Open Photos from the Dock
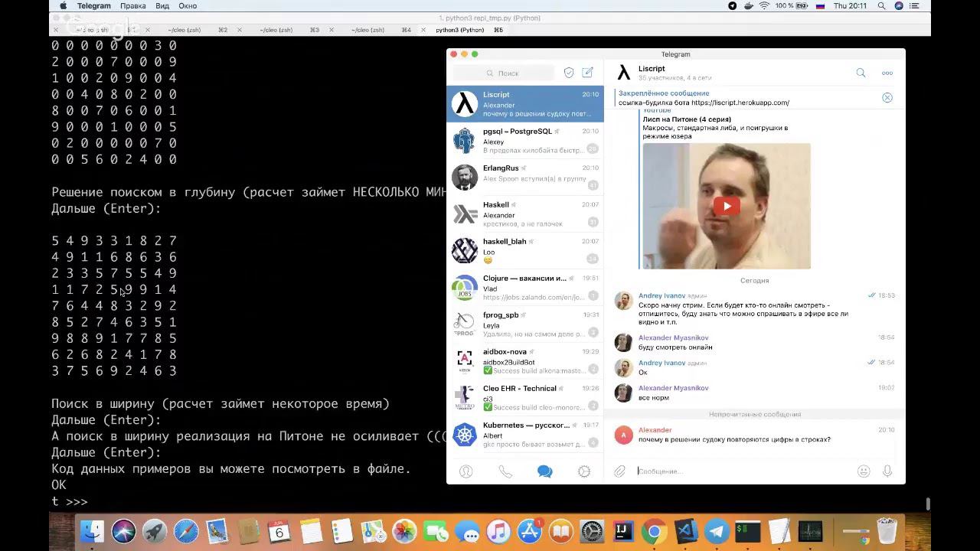This screenshot has height=551, width=980. (x=404, y=531)
